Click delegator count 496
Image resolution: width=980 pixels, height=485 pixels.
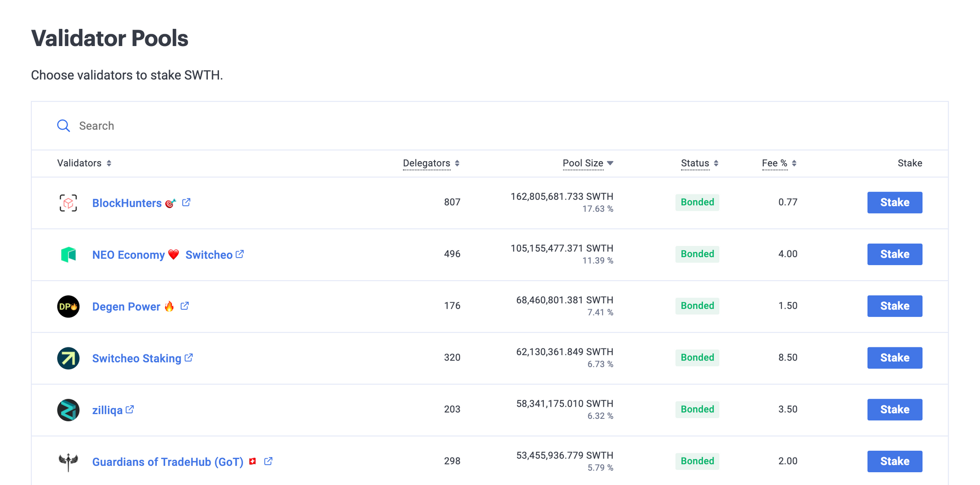(452, 254)
